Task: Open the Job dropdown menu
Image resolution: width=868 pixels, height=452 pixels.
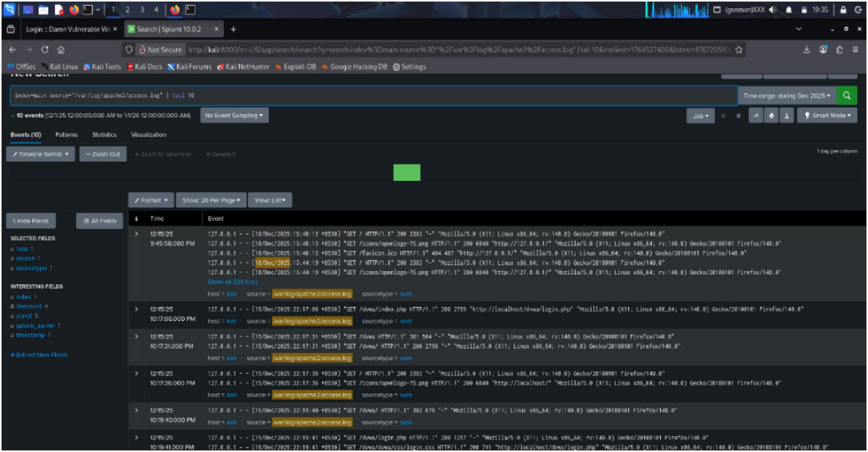Action: (700, 116)
